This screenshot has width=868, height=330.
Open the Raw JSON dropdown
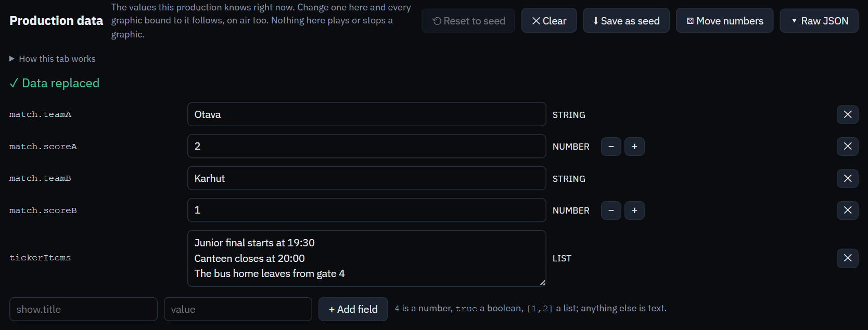click(x=819, y=21)
